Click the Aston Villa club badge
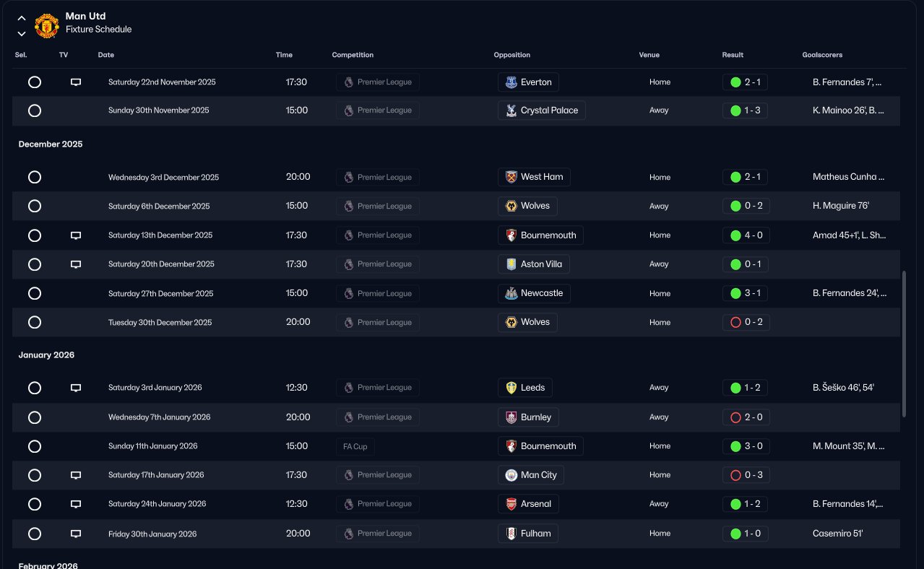The image size is (924, 569). click(511, 264)
